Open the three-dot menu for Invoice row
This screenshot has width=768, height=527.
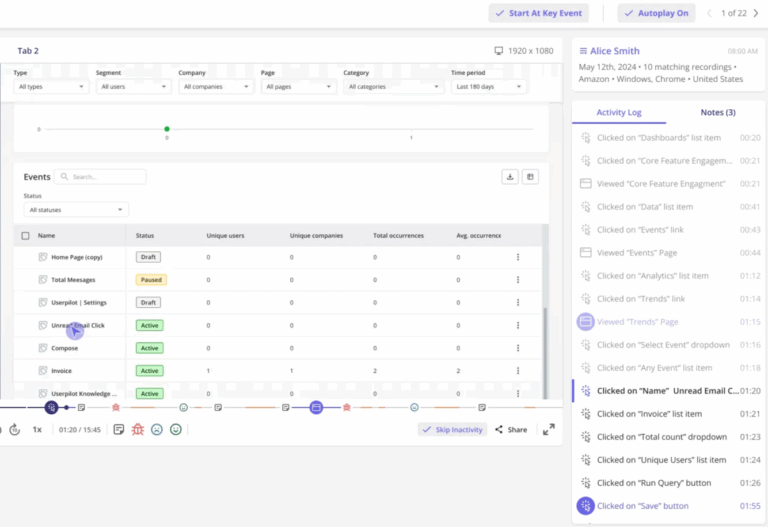(x=518, y=371)
